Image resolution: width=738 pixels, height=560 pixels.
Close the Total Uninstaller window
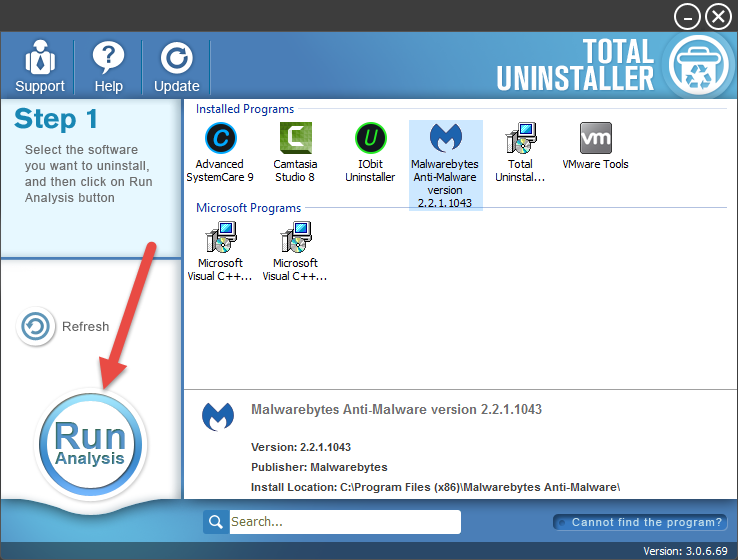click(x=718, y=17)
